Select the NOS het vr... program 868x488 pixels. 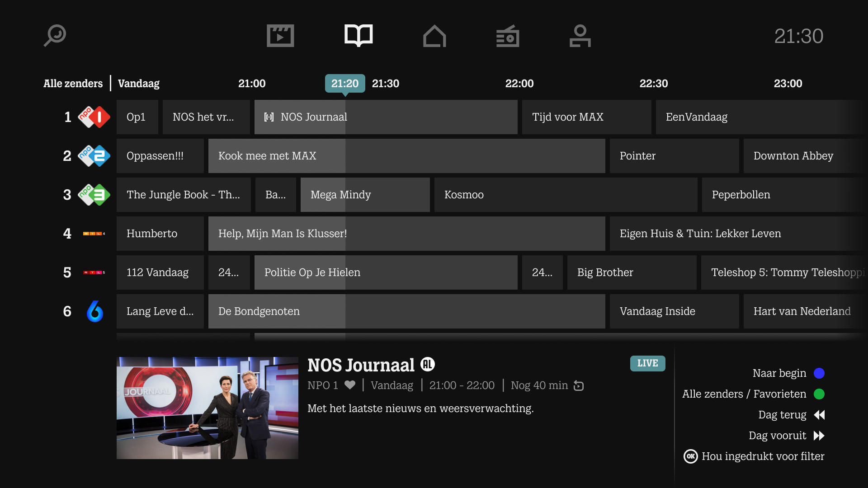pos(206,117)
